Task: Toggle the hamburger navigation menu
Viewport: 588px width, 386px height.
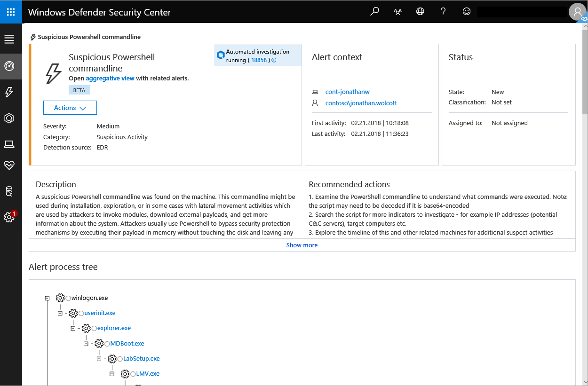Action: pyautogui.click(x=9, y=39)
